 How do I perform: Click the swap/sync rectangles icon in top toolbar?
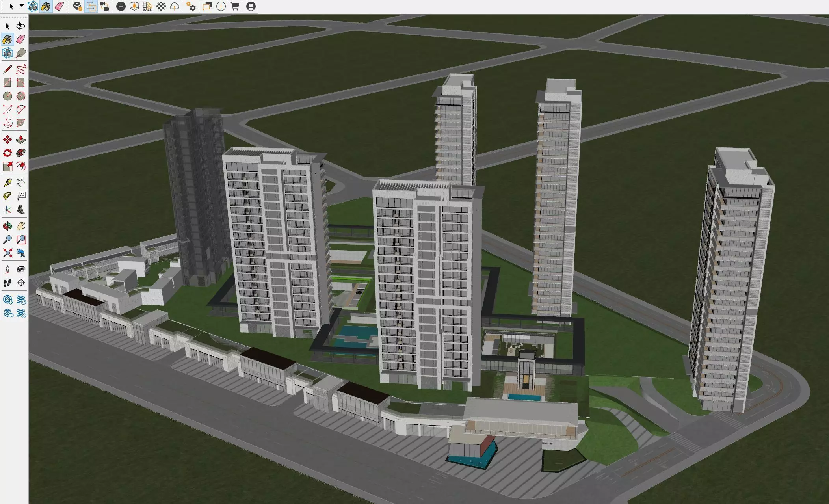[x=91, y=6]
